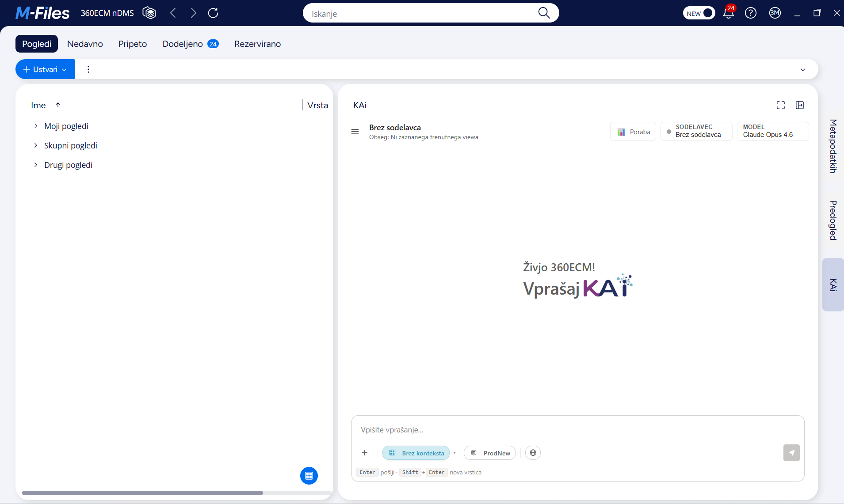
Task: Click the horizontal scrollbar in the list pane
Action: coord(142,493)
